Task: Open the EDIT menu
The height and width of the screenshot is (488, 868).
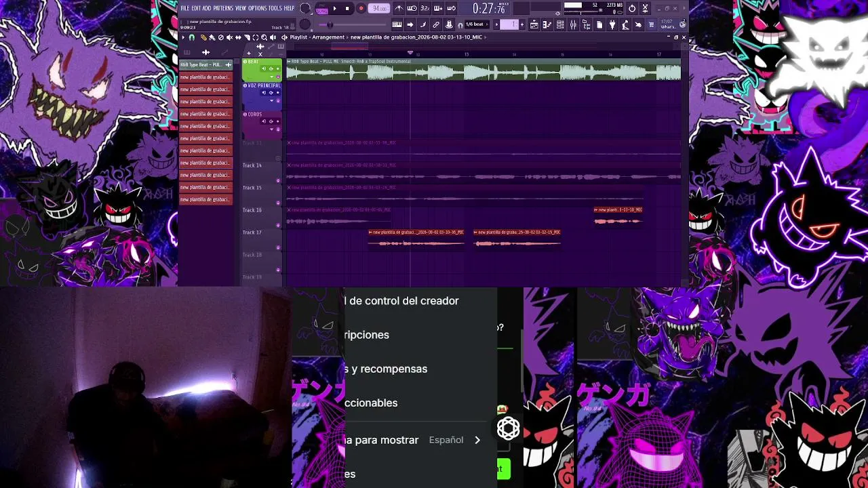Action: [195, 8]
